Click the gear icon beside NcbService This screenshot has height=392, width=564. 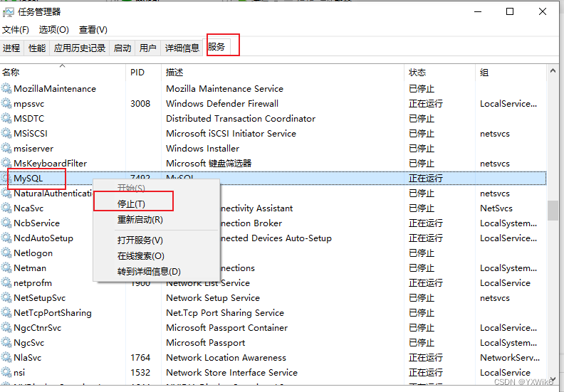tap(6, 223)
